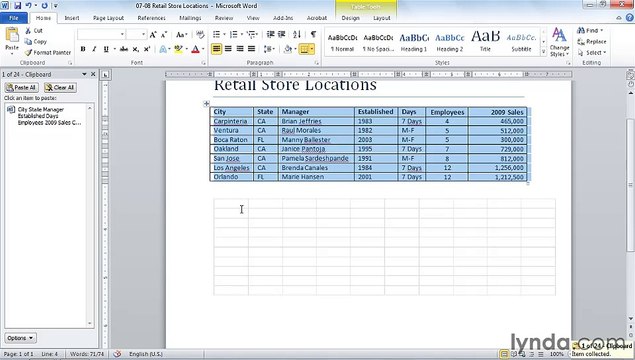Click Replace in Editing group

[592, 41]
